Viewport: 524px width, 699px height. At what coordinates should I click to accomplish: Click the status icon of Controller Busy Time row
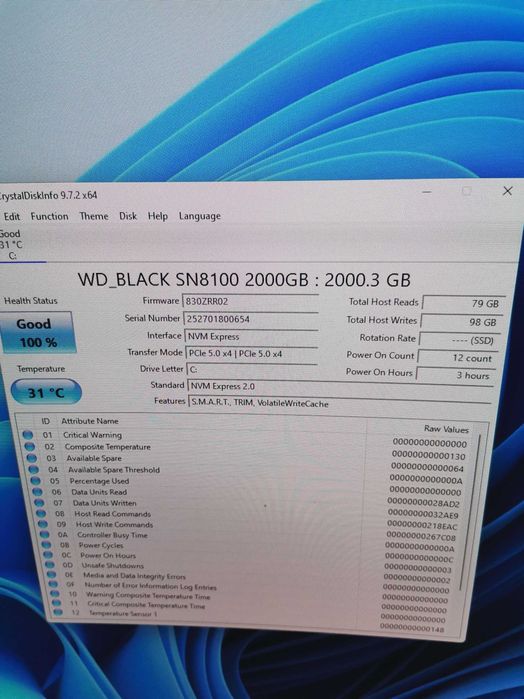pos(45,535)
